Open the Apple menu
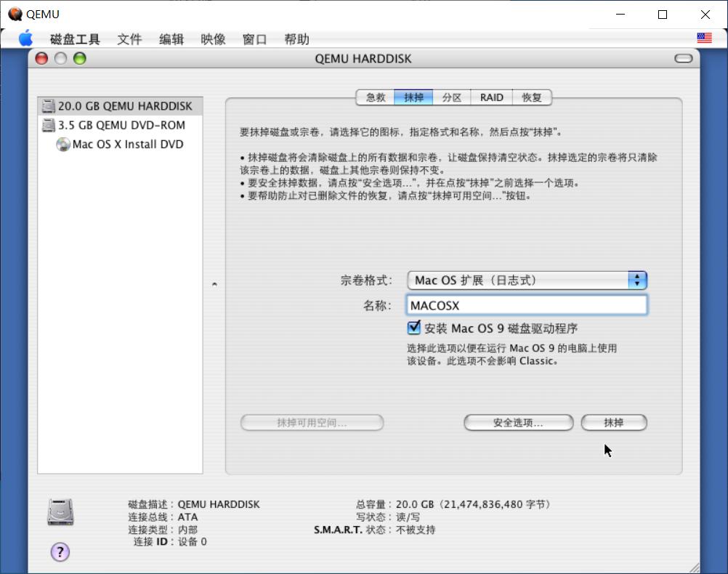 click(x=26, y=39)
